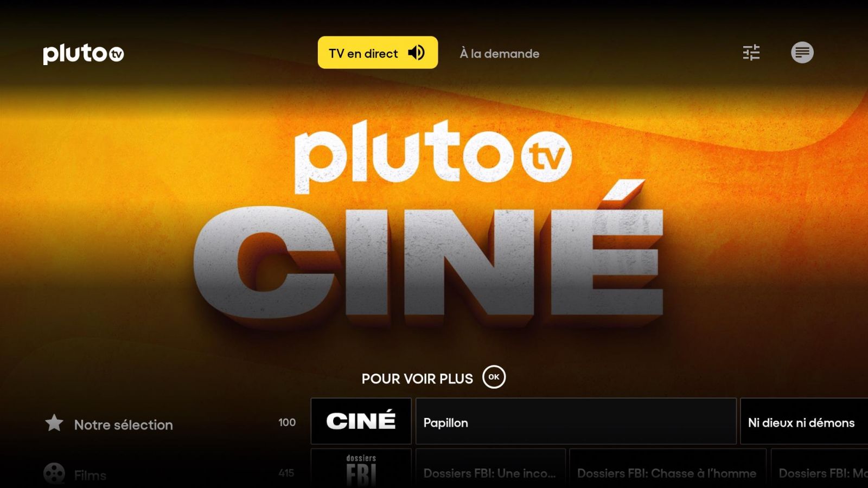Click channel number 100

click(x=287, y=422)
